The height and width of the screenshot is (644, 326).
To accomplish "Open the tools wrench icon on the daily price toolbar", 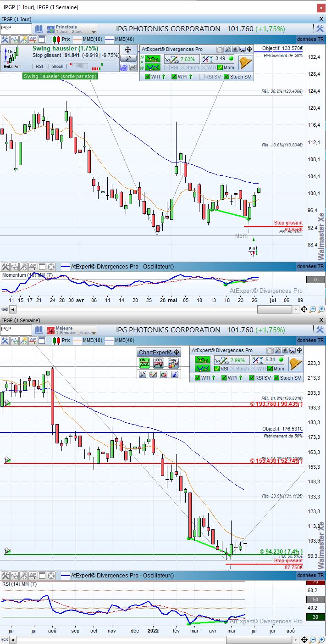I will coord(5,39).
